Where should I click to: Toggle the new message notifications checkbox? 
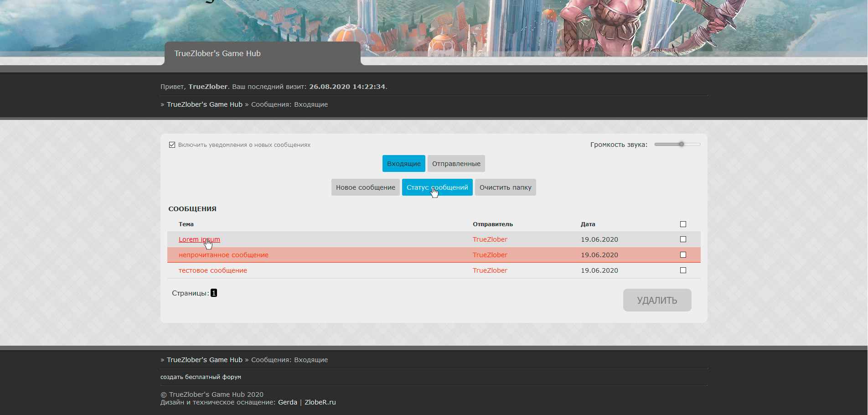[172, 145]
